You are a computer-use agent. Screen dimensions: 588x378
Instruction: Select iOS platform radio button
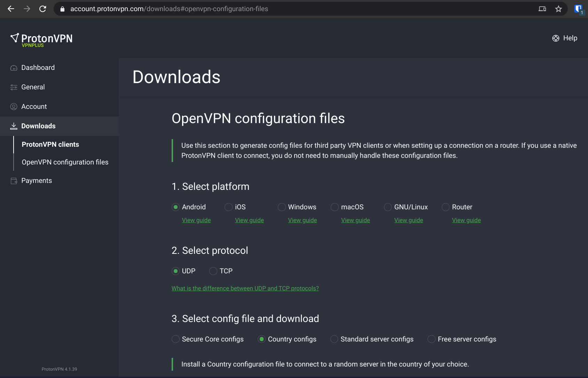[229, 207]
